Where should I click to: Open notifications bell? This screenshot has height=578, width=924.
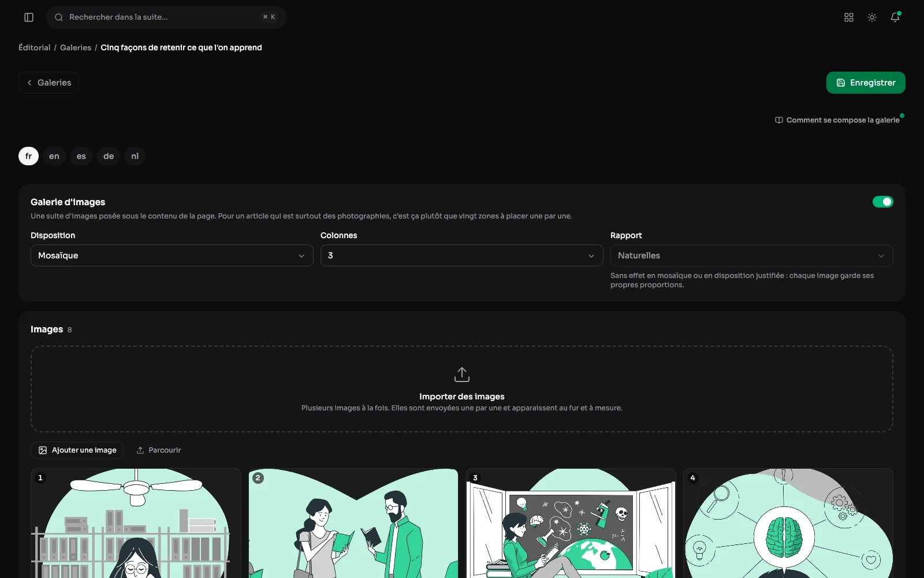tap(895, 17)
